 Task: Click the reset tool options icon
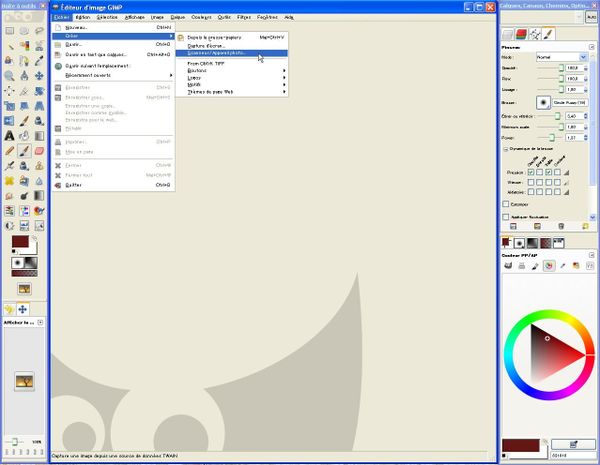(585, 227)
